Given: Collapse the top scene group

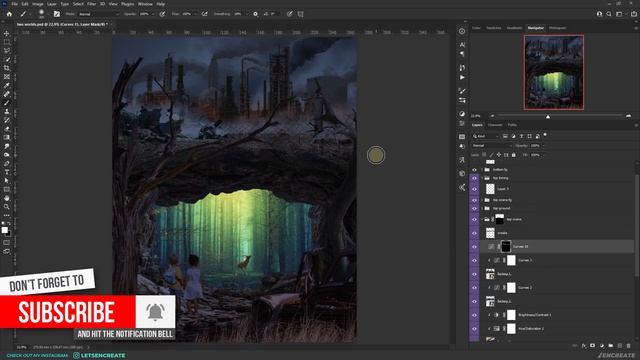Looking at the screenshot, I should click(x=482, y=220).
